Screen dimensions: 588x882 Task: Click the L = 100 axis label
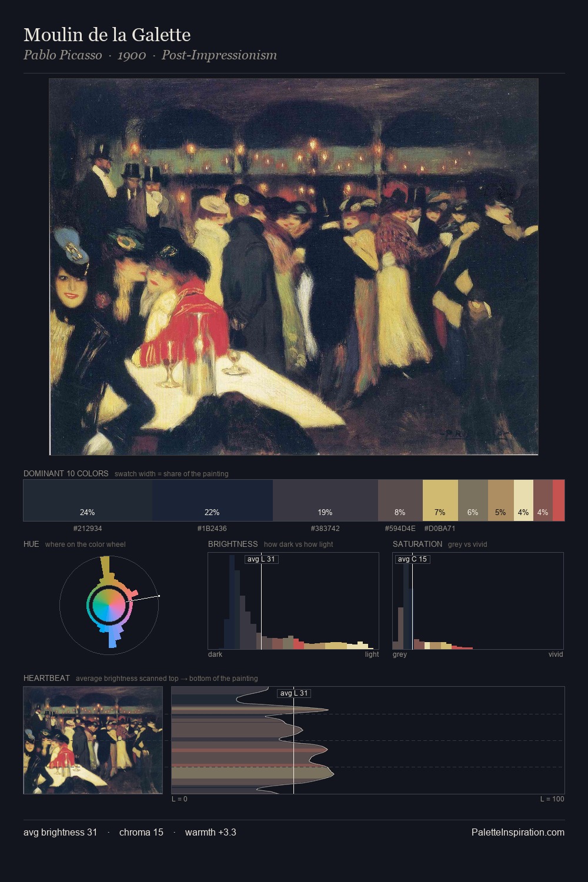pyautogui.click(x=552, y=799)
